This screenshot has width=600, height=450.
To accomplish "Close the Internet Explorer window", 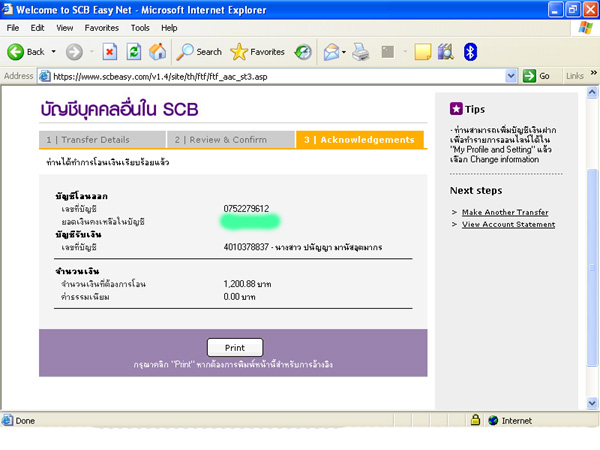I will 590,10.
